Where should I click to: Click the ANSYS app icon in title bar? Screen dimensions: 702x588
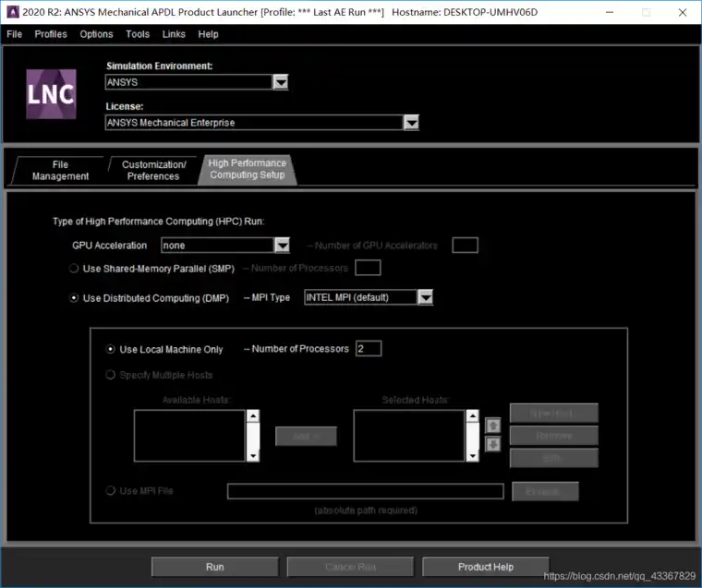pyautogui.click(x=13, y=12)
